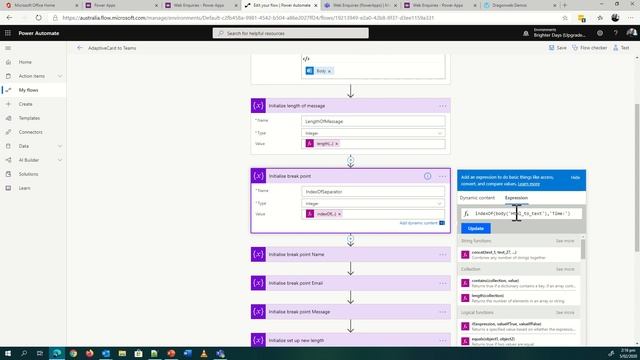Image resolution: width=640 pixels, height=360 pixels.
Task: Insert the if expression function
Action: pyautogui.click(x=520, y=327)
